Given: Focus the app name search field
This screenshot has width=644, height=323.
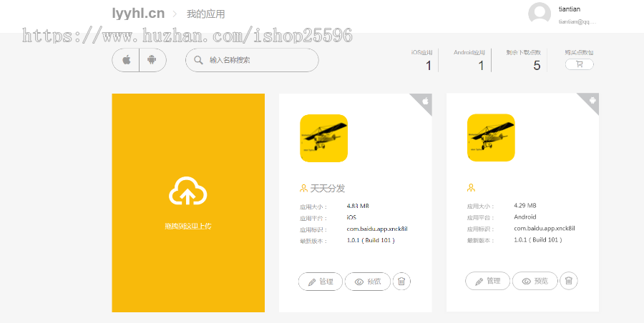Looking at the screenshot, I should pos(258,61).
